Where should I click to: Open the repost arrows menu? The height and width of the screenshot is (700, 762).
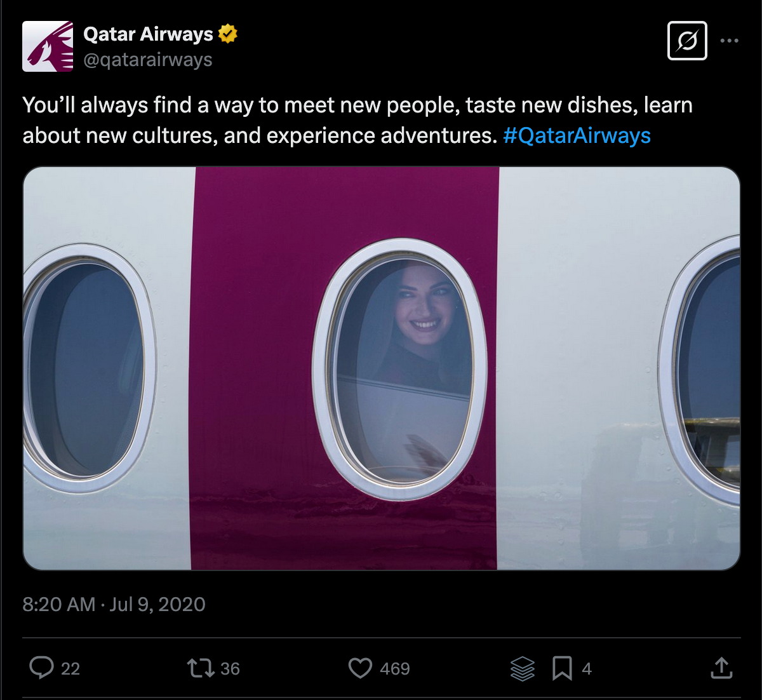[200, 668]
